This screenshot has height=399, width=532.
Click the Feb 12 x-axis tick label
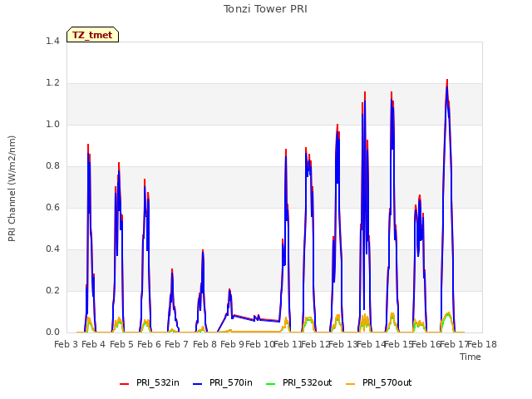[316, 345]
